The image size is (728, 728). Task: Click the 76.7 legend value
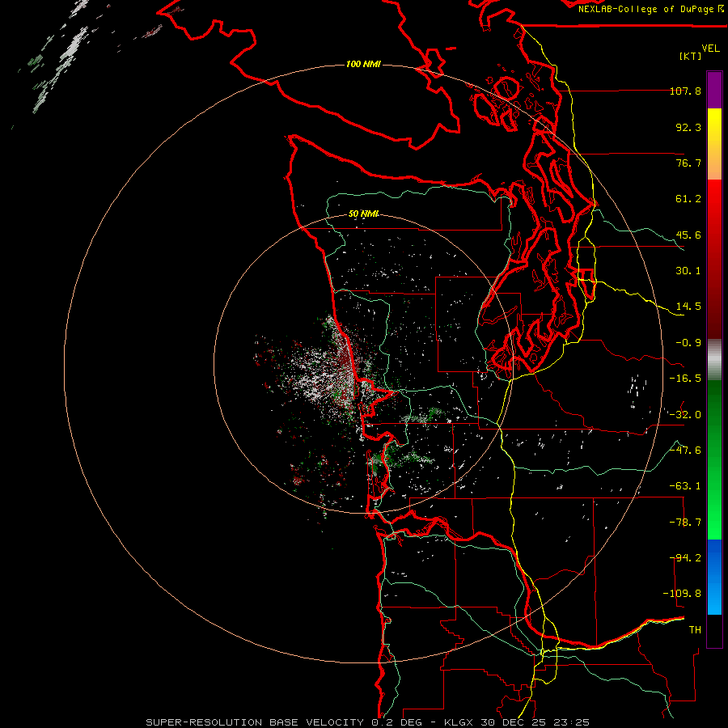click(x=688, y=163)
